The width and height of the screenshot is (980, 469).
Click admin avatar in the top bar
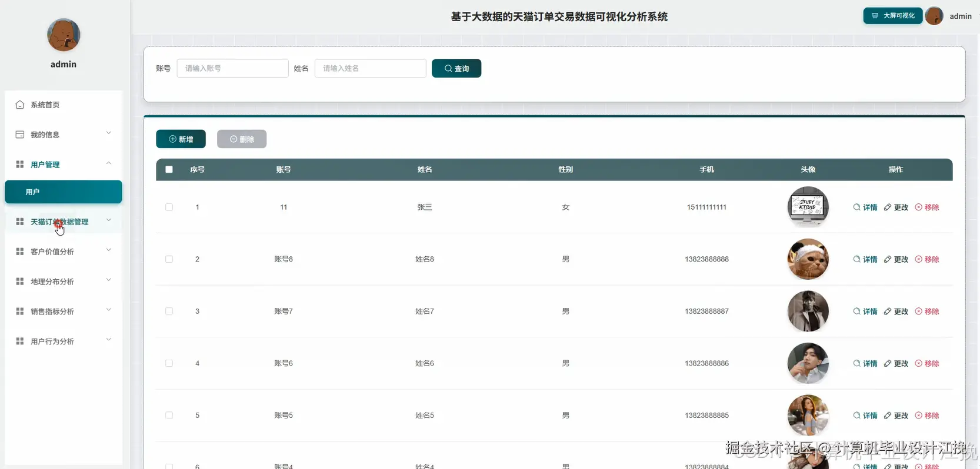point(934,16)
